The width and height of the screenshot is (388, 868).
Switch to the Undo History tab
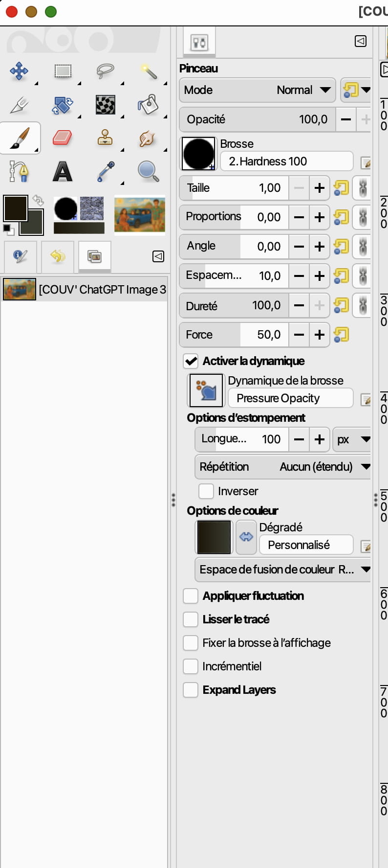pyautogui.click(x=58, y=256)
